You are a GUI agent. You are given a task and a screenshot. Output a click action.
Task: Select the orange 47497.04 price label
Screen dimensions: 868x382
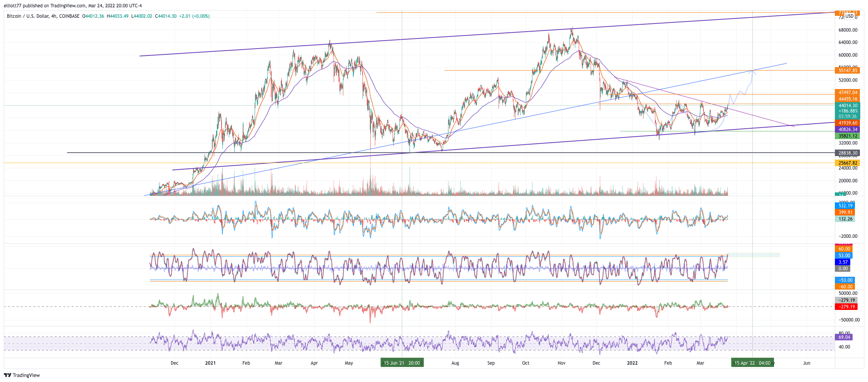coord(847,93)
